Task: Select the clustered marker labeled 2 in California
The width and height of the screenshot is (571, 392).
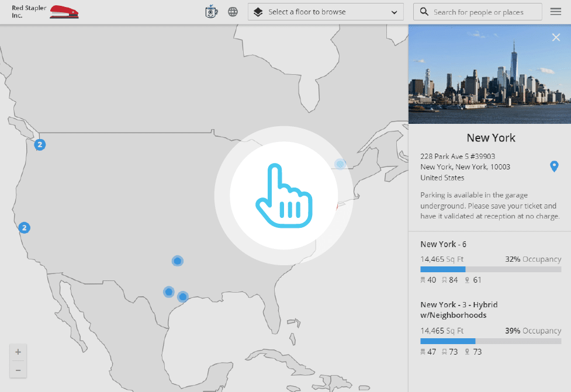Action: tap(25, 228)
